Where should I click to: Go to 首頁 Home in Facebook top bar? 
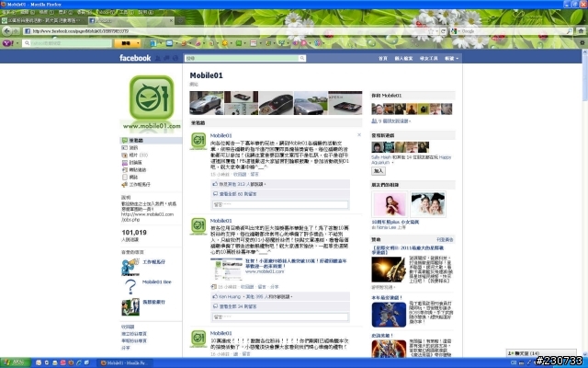click(383, 58)
